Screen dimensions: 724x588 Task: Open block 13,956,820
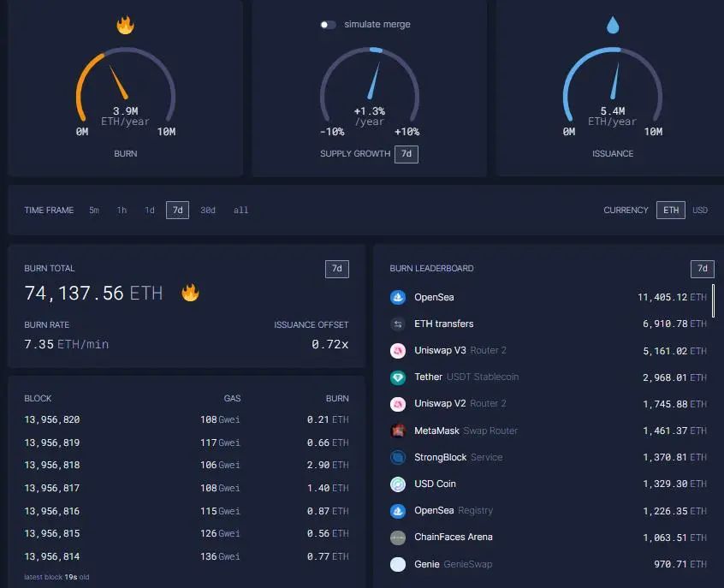point(51,419)
